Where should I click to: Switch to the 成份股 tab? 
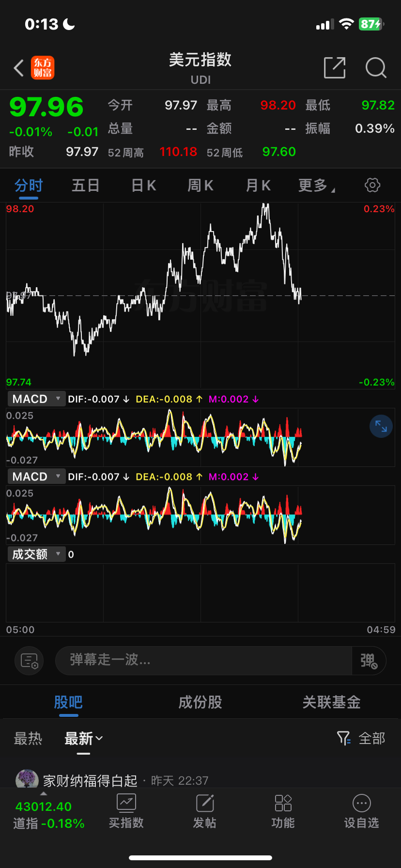200,702
